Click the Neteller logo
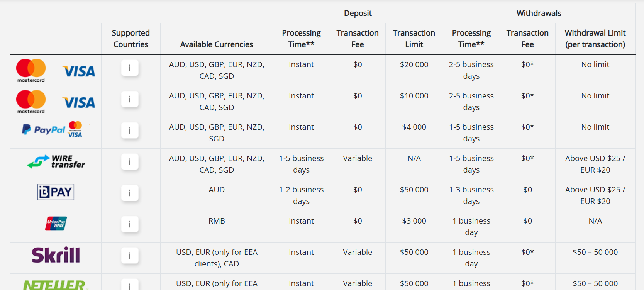The height and width of the screenshot is (290, 644). point(54,285)
